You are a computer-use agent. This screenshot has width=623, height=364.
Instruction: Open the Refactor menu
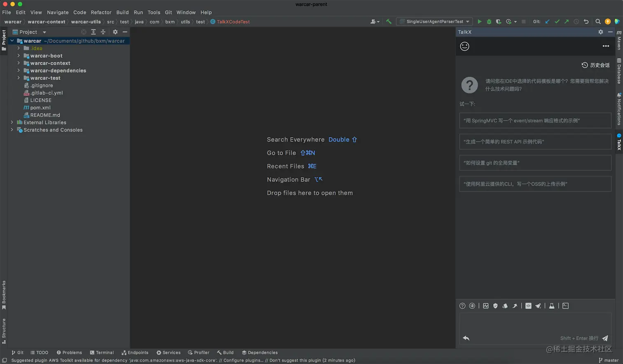101,12
